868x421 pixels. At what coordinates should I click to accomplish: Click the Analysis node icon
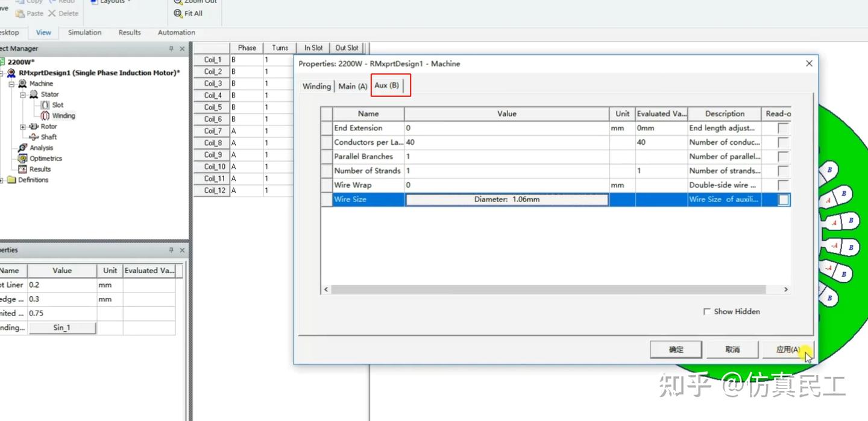click(22, 148)
